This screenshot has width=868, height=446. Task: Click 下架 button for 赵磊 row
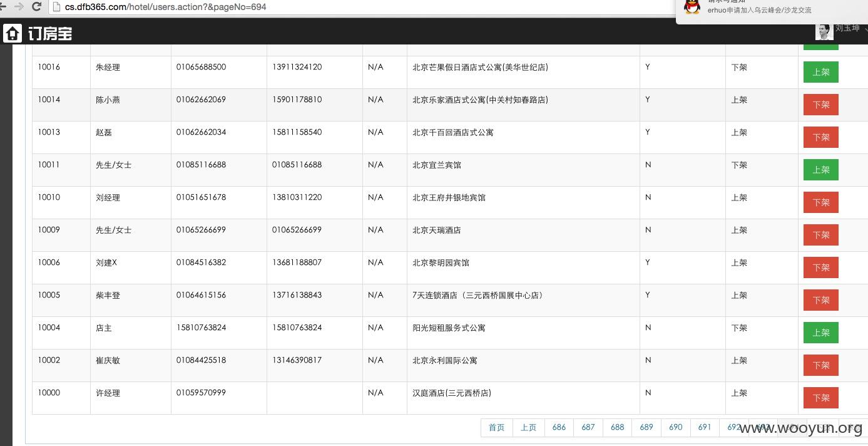(821, 137)
